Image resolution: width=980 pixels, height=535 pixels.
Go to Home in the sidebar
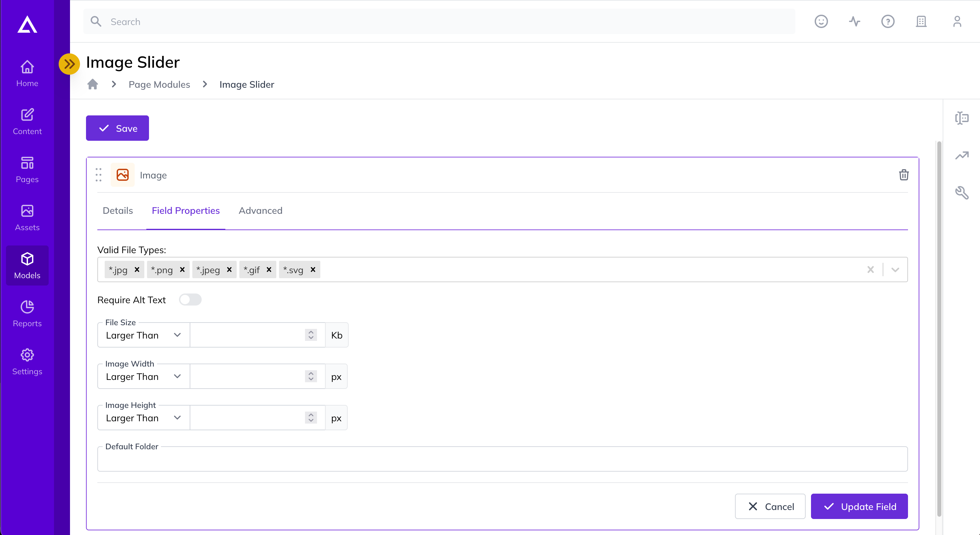[27, 74]
